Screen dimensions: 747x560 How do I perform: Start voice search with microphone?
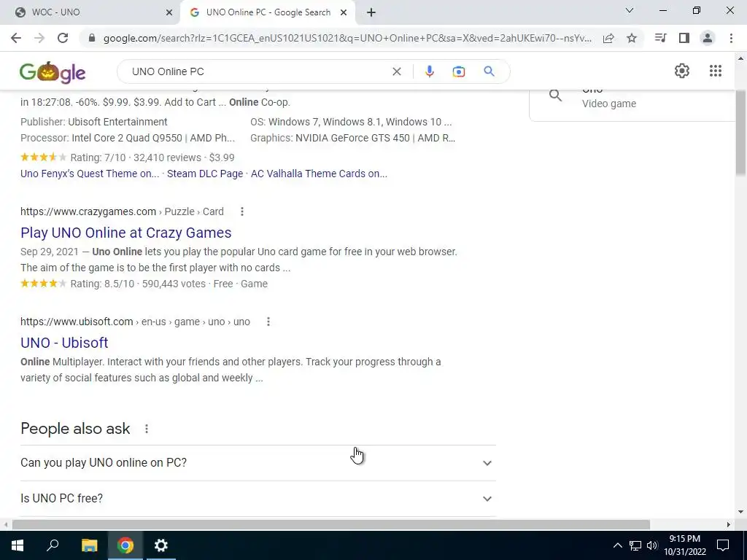429,71
